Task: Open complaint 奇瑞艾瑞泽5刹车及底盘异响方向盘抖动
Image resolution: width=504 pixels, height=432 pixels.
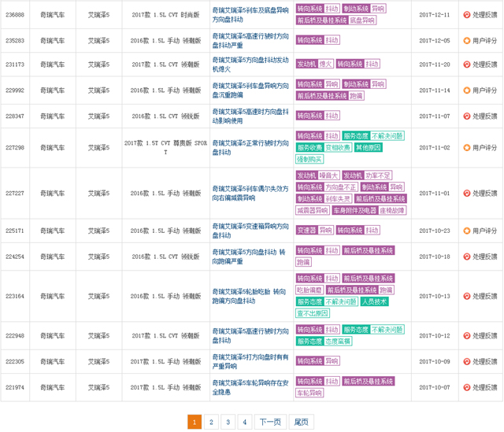Action: tap(250, 15)
